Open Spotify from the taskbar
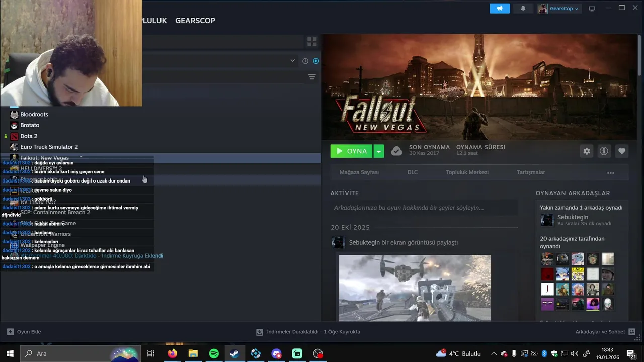This screenshot has height=362, width=644. 214,353
